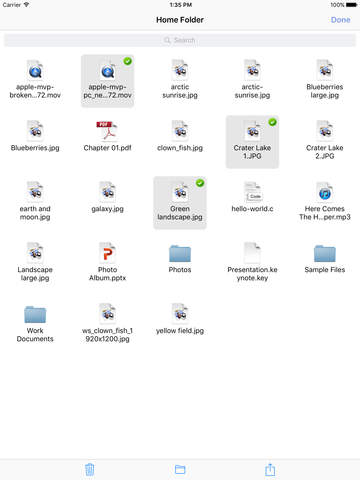Uncheck the selected Crater Lake 1.JPG
This screenshot has height=480, width=360.
(252, 142)
